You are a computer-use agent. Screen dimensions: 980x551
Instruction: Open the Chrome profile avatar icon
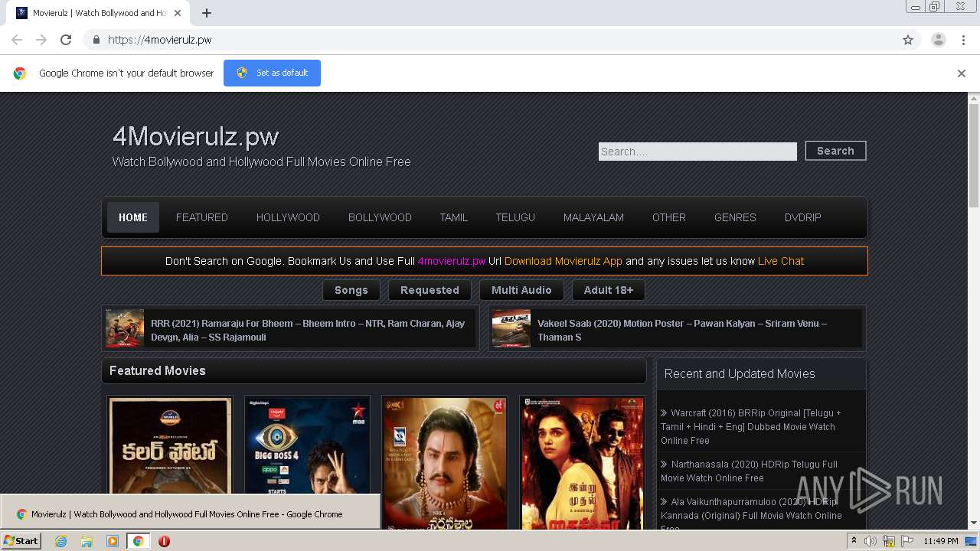point(938,40)
